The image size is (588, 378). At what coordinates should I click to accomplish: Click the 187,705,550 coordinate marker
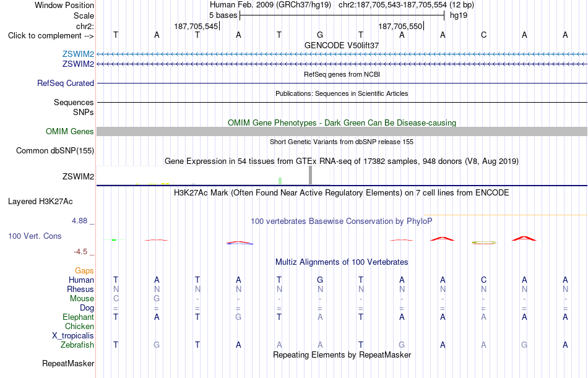tap(401, 26)
